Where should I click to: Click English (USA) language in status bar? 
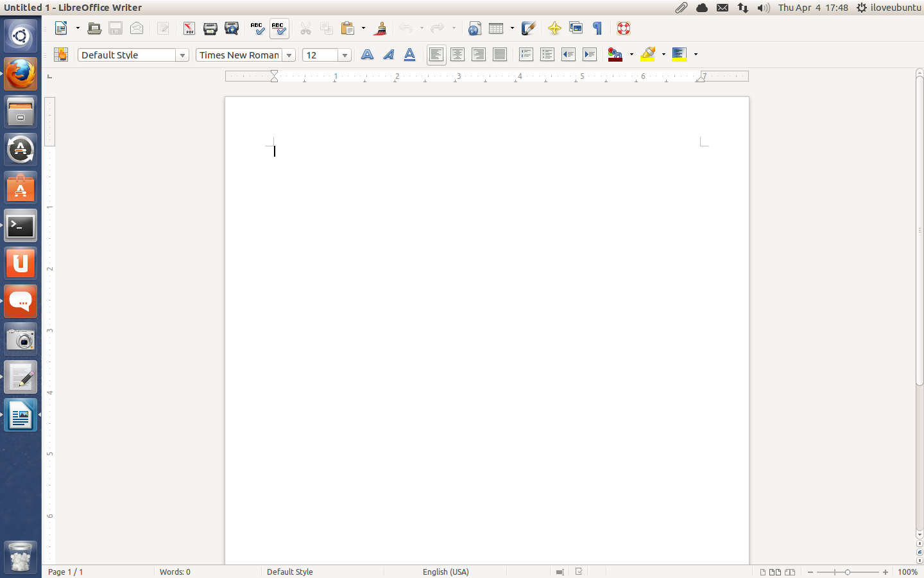(x=445, y=572)
